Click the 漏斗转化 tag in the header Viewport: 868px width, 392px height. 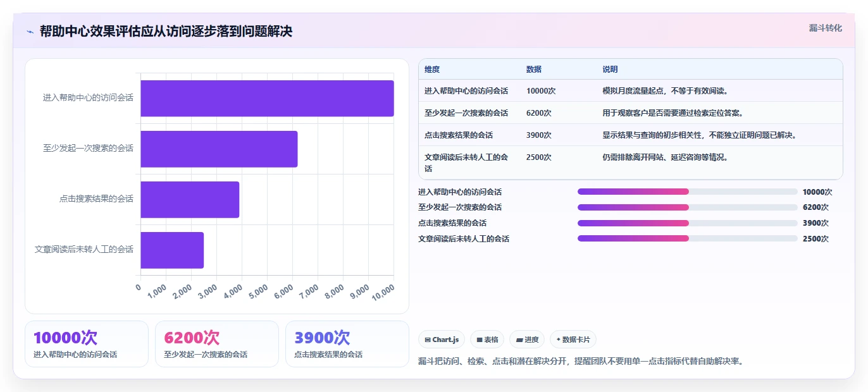(826, 28)
